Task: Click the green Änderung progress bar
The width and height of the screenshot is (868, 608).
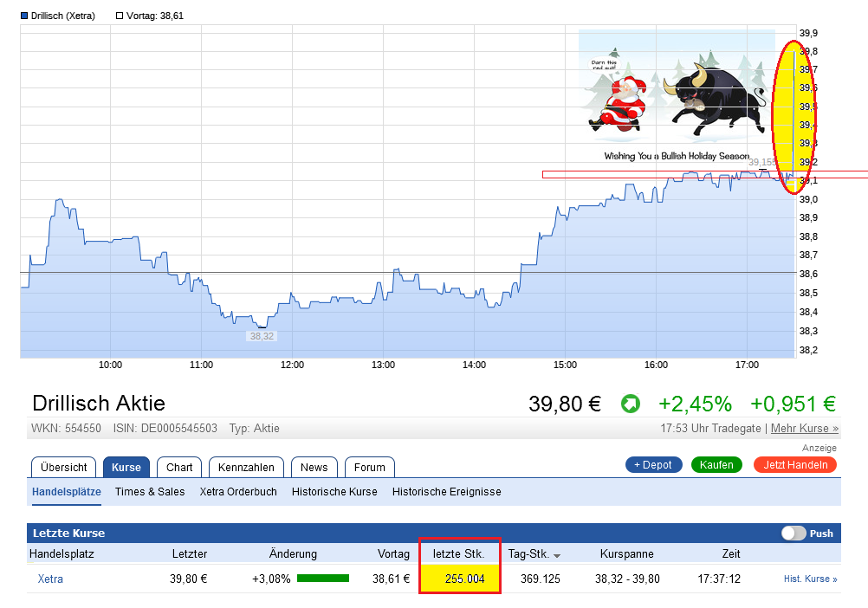Action: (323, 579)
